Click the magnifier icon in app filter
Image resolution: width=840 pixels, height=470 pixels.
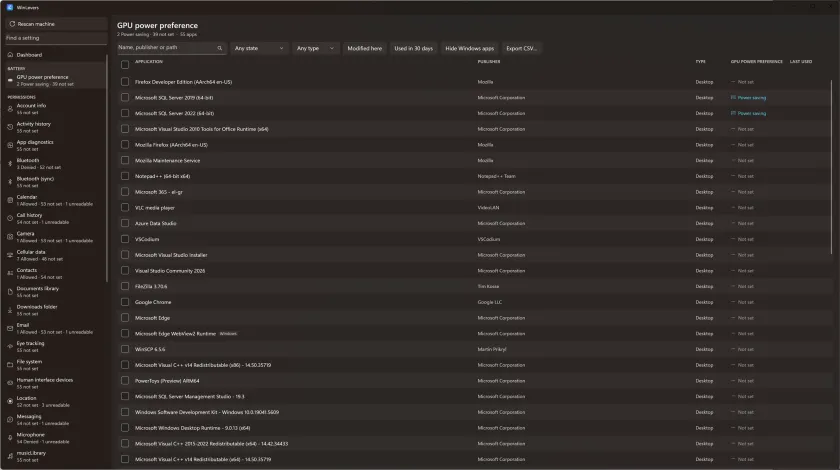pyautogui.click(x=220, y=48)
